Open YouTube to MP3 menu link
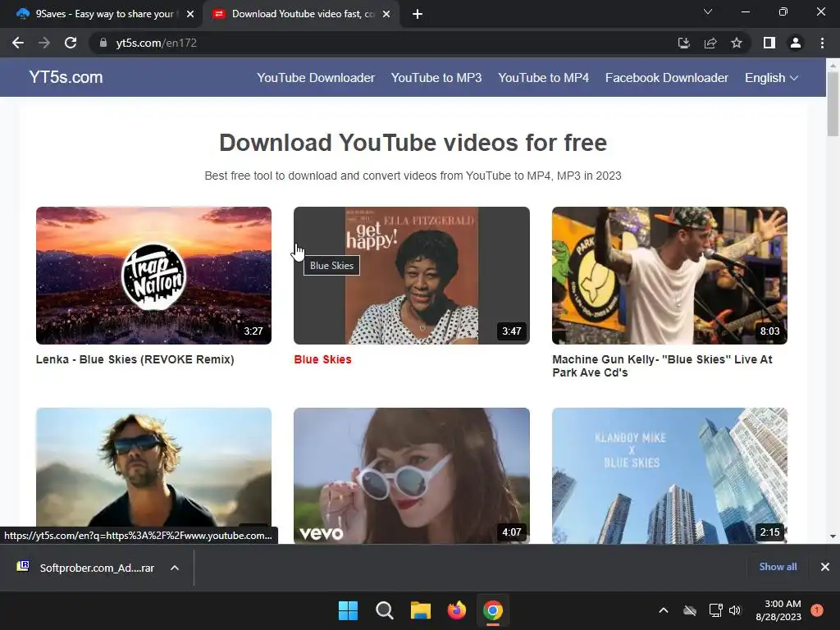840x630 pixels. tap(436, 78)
